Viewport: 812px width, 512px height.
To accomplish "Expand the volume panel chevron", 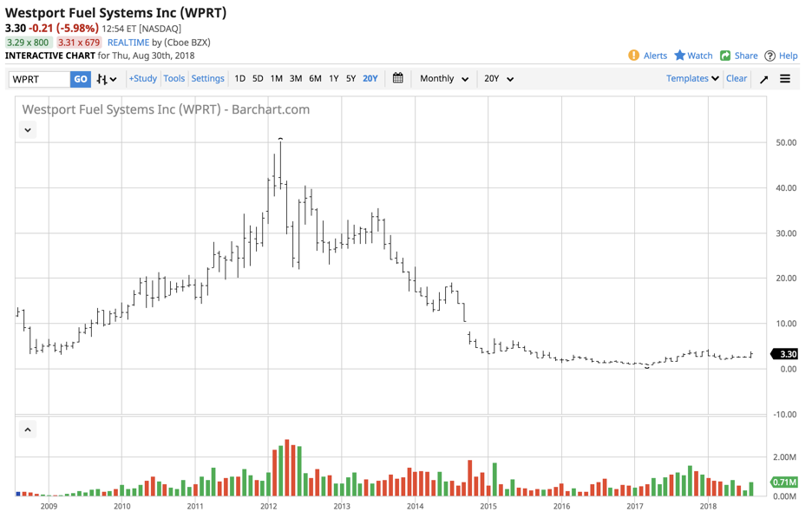I will [28, 430].
